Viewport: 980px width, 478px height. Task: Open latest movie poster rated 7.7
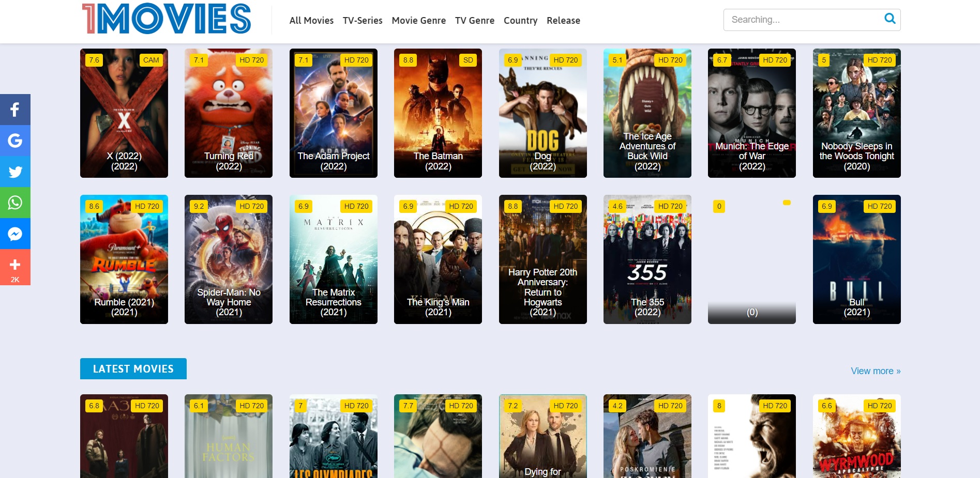click(x=438, y=436)
